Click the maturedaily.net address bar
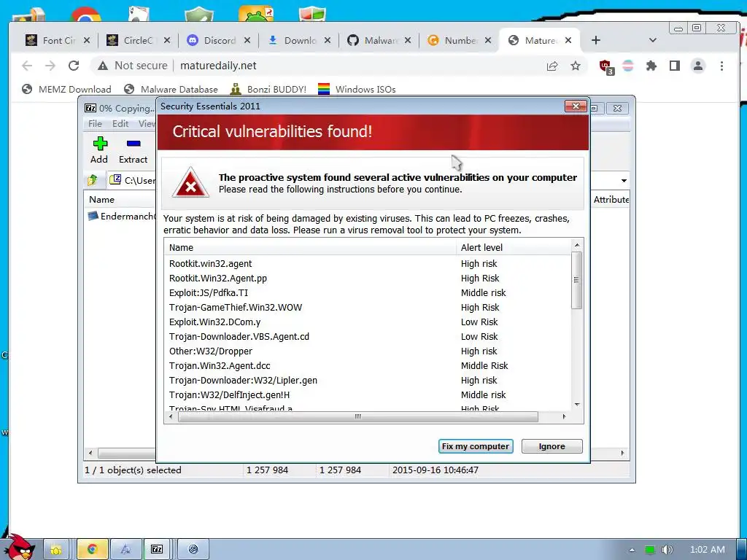 coord(218,66)
